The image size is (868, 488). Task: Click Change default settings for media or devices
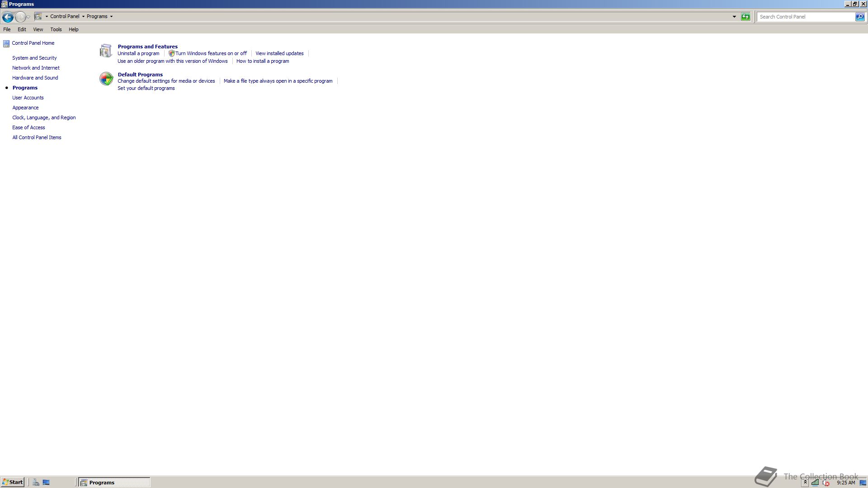[166, 81]
